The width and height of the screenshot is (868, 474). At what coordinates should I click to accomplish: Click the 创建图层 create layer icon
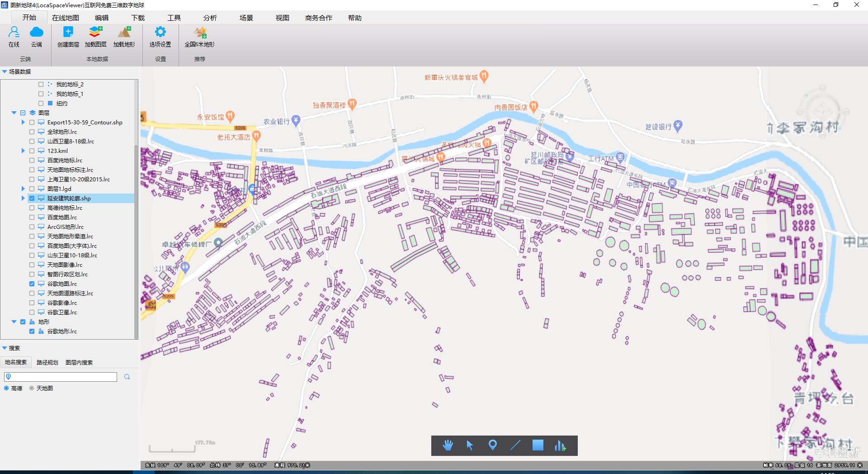click(68, 33)
